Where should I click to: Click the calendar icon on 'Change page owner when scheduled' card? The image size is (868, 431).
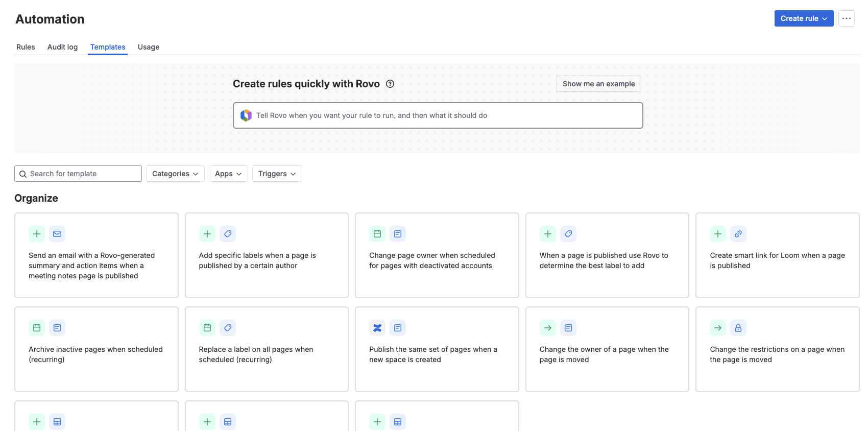[377, 234]
